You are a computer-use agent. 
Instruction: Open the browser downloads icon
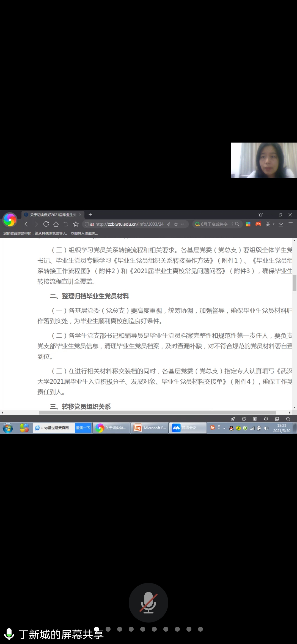(281, 224)
